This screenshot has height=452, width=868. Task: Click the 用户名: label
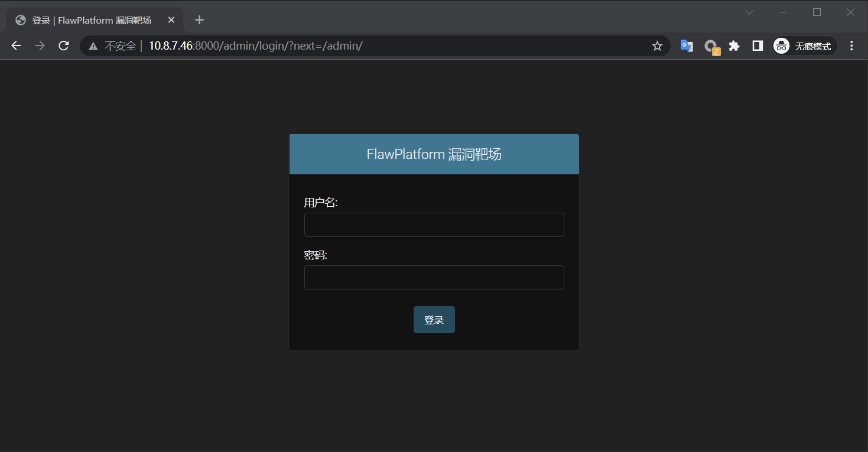pos(321,203)
